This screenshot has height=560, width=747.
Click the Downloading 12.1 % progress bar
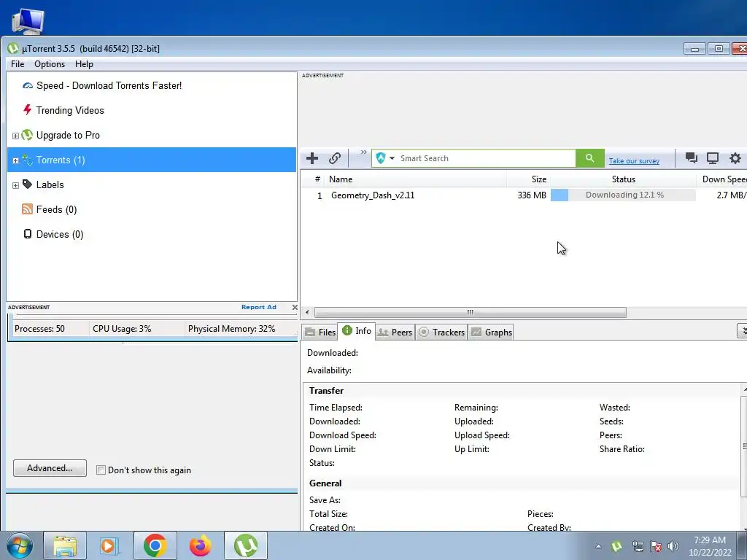pyautogui.click(x=623, y=195)
